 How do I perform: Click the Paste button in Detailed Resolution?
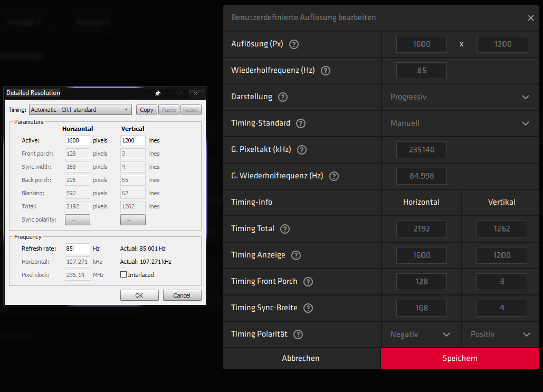(x=169, y=110)
